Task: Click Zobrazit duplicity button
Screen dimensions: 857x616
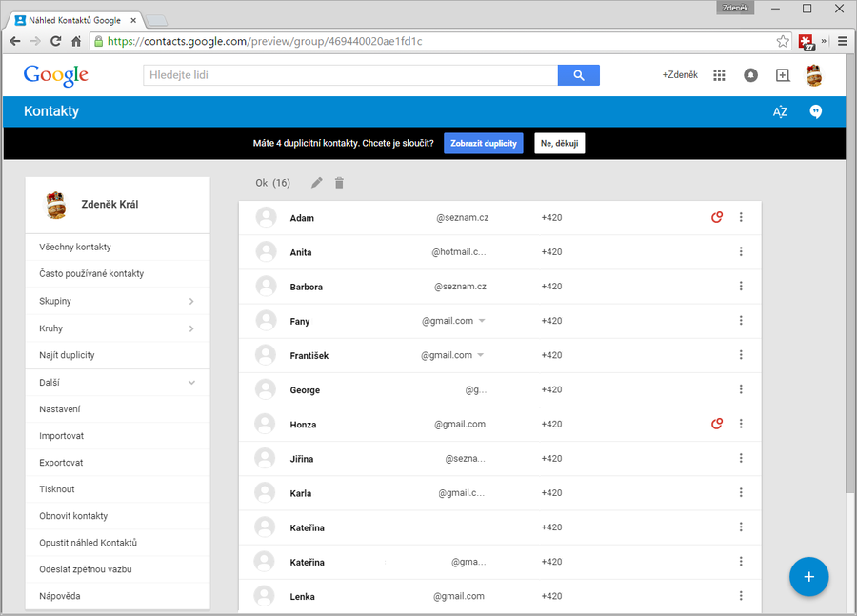Action: [483, 143]
